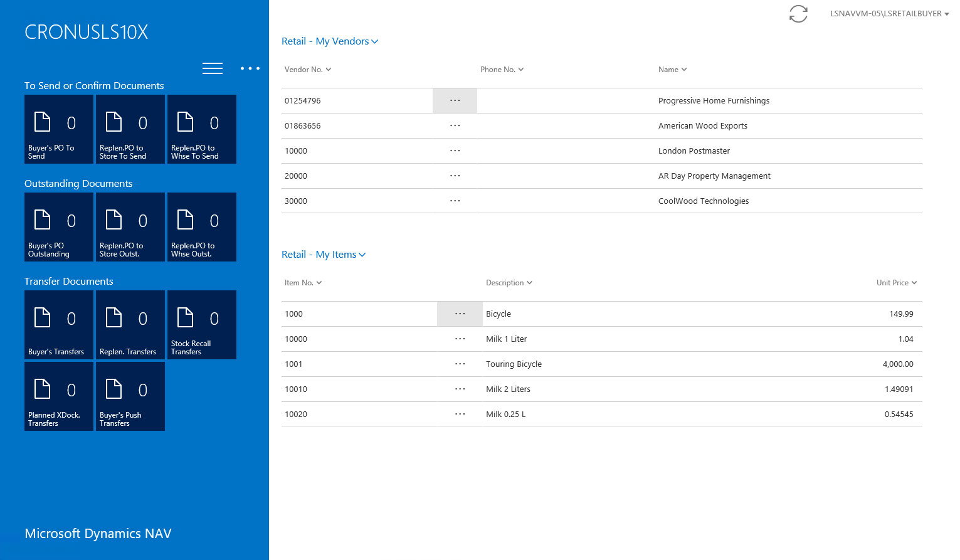Viewport: 960px width, 560px height.
Task: Open Stock Recall Transfers tile
Action: click(x=202, y=325)
